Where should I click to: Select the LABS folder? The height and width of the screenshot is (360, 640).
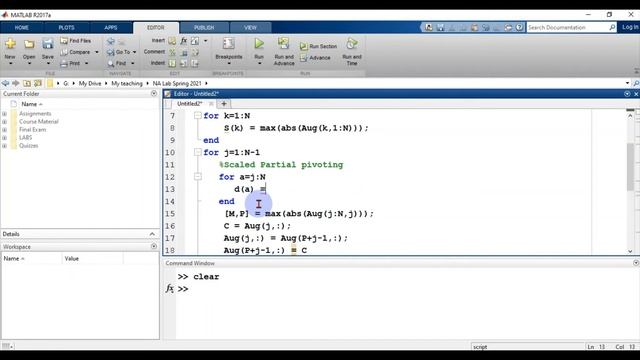point(25,138)
